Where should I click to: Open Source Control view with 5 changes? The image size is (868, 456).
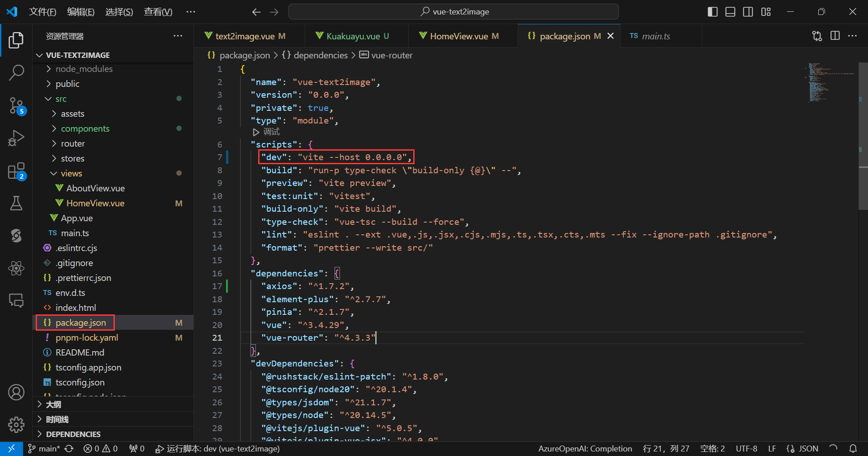pos(16,106)
